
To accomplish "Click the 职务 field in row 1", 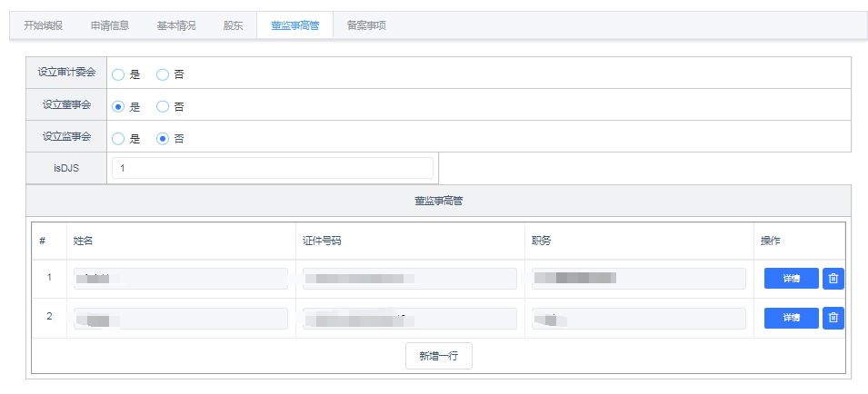I will click(x=639, y=279).
